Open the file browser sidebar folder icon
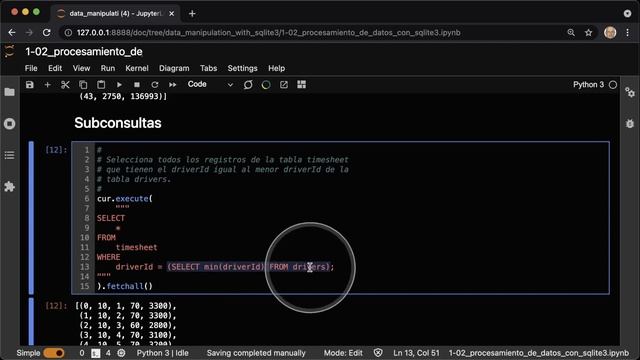 coord(9,92)
